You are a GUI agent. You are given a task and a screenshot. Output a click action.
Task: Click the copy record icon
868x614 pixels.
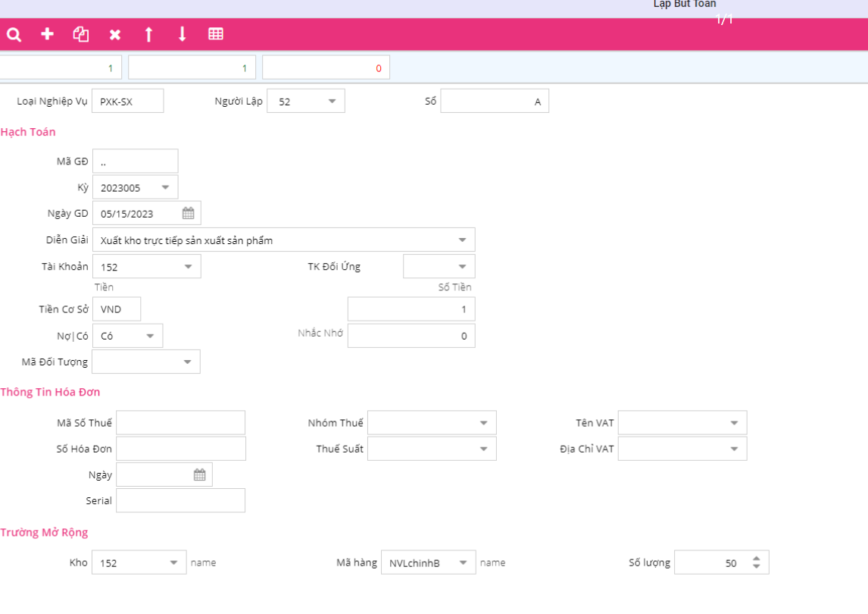81,34
